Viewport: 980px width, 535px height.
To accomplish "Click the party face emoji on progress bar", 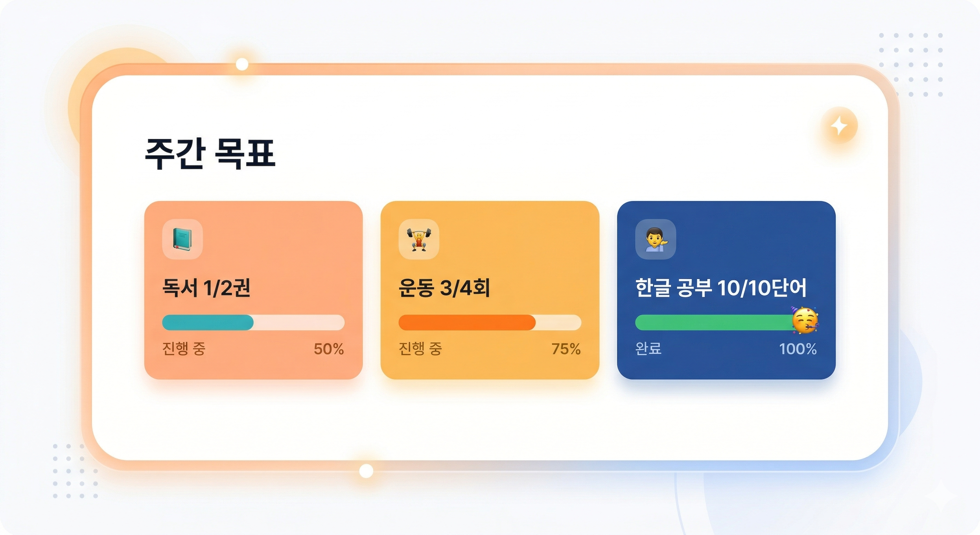I will pos(805,320).
